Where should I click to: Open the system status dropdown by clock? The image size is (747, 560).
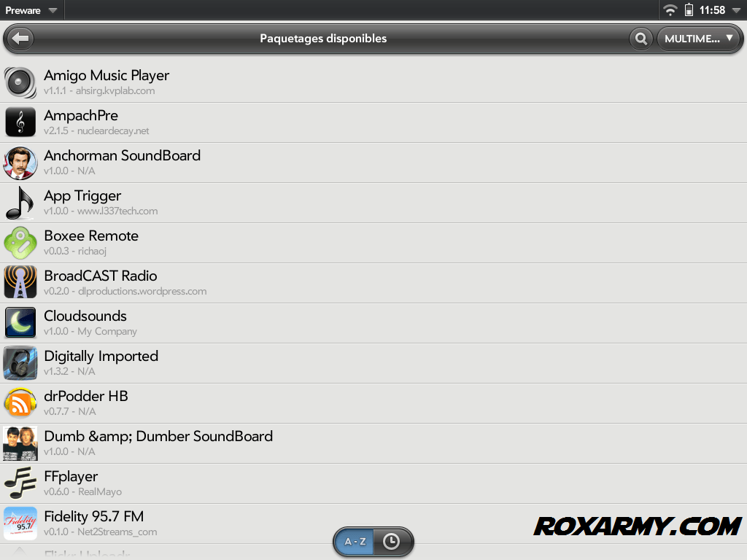736,10
